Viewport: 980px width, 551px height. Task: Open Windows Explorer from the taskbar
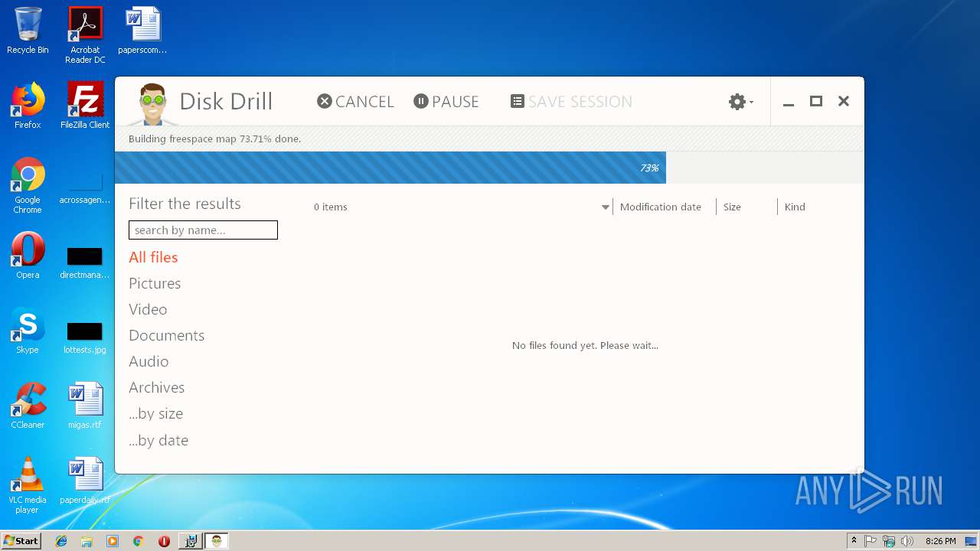pos(87,541)
